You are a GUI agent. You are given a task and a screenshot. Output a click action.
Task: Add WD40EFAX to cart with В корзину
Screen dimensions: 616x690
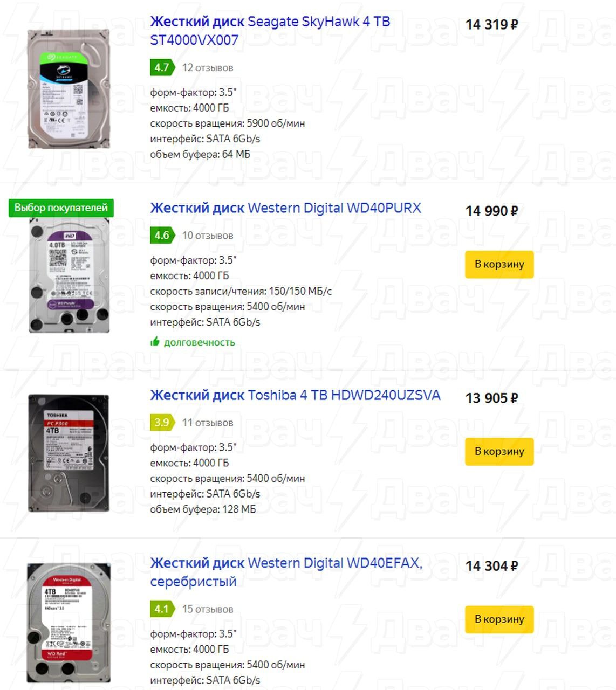click(499, 619)
